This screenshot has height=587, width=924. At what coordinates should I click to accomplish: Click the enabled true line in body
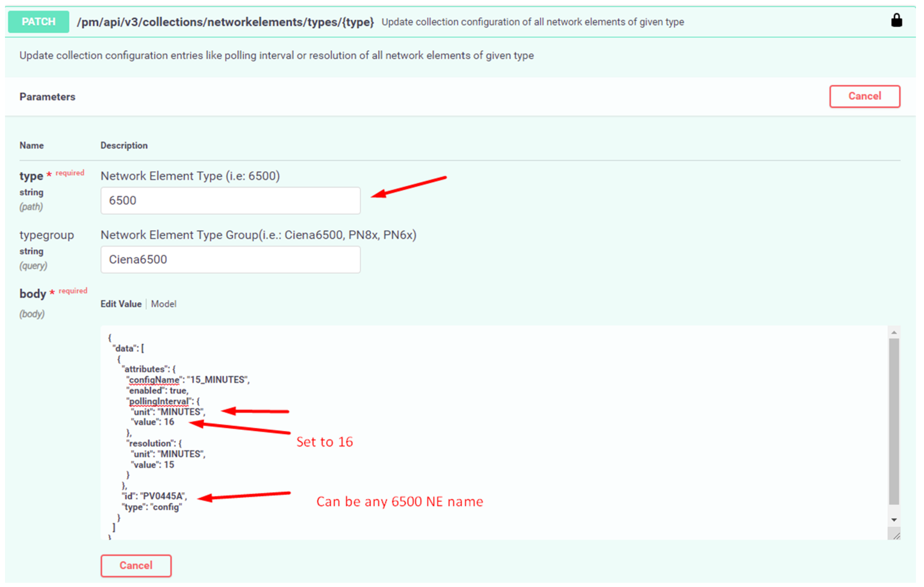(157, 390)
